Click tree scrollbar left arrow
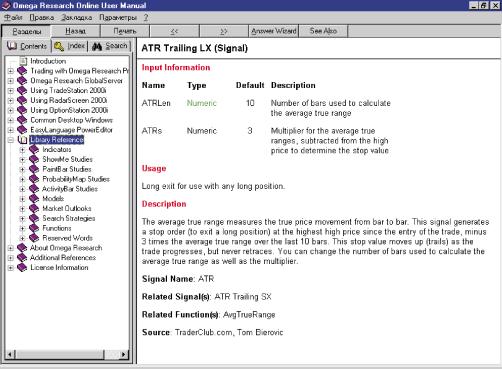Viewport: 502px width, 369px height. click(x=10, y=354)
